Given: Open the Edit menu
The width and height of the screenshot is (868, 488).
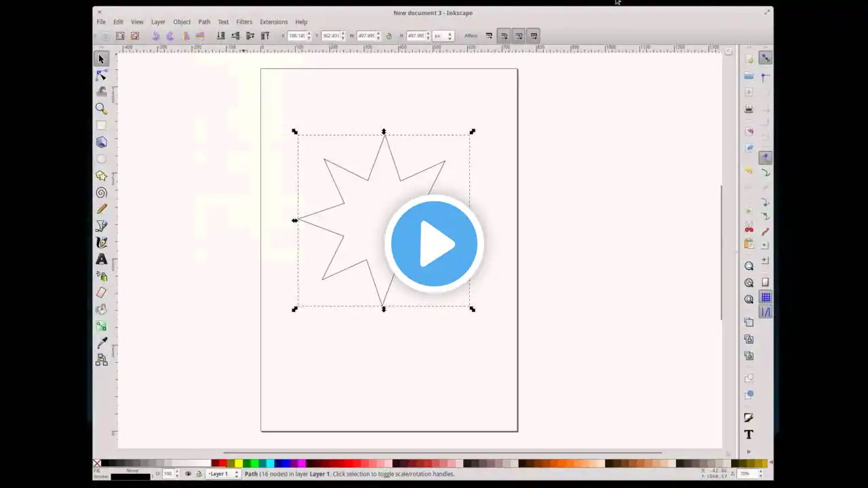Looking at the screenshot, I should tap(118, 22).
